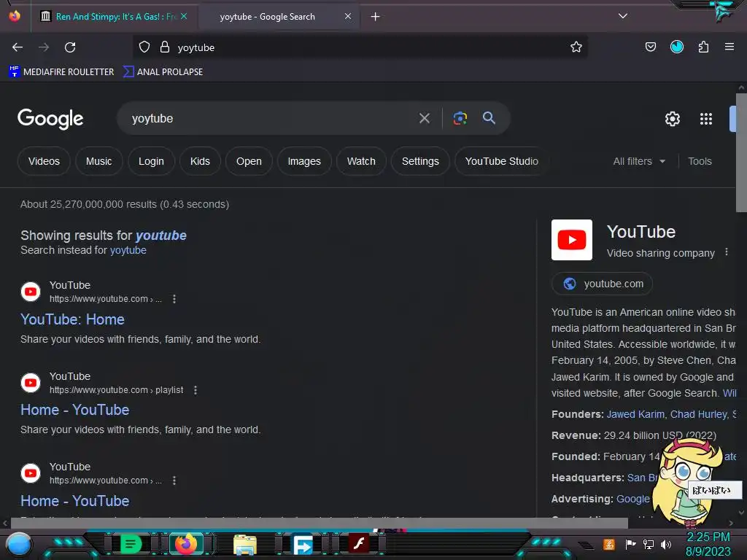Open the network tray icon
747x560 pixels.
click(x=649, y=544)
